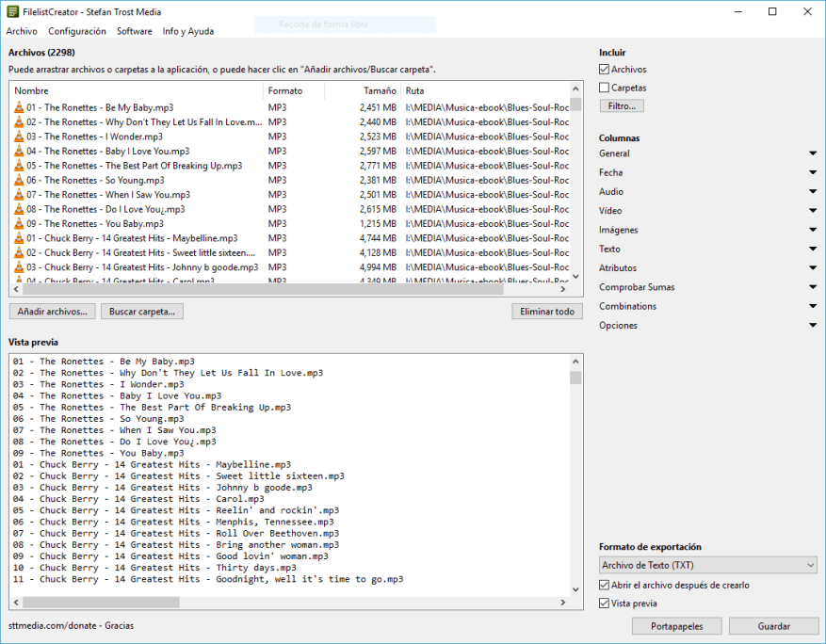The width and height of the screenshot is (826, 644).
Task: Disable "Abrir el archivo después de crearlo"
Action: (x=604, y=584)
